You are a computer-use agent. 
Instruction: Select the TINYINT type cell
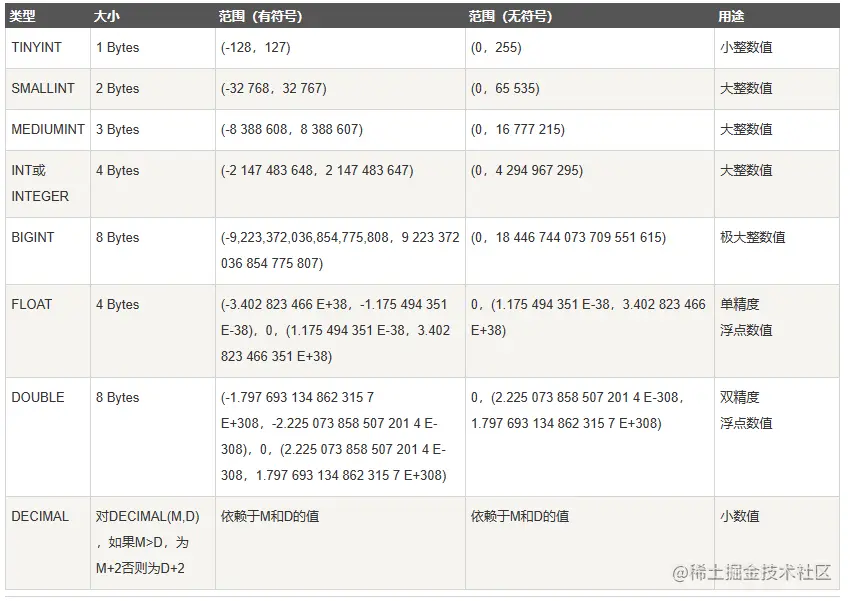point(48,48)
